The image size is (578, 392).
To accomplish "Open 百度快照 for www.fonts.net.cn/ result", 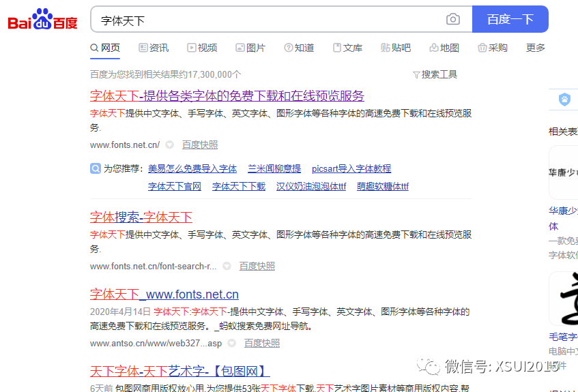I will [x=200, y=145].
